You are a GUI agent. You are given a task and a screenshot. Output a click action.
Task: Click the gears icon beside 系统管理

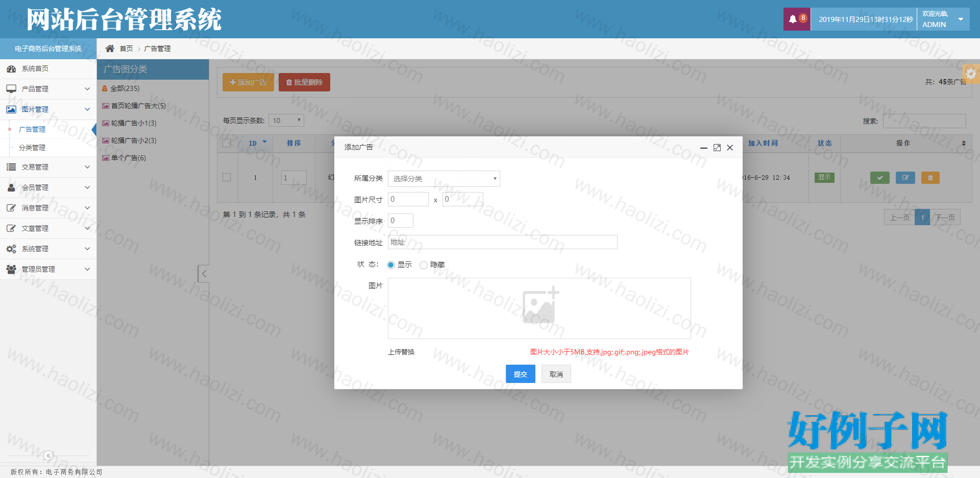11,249
